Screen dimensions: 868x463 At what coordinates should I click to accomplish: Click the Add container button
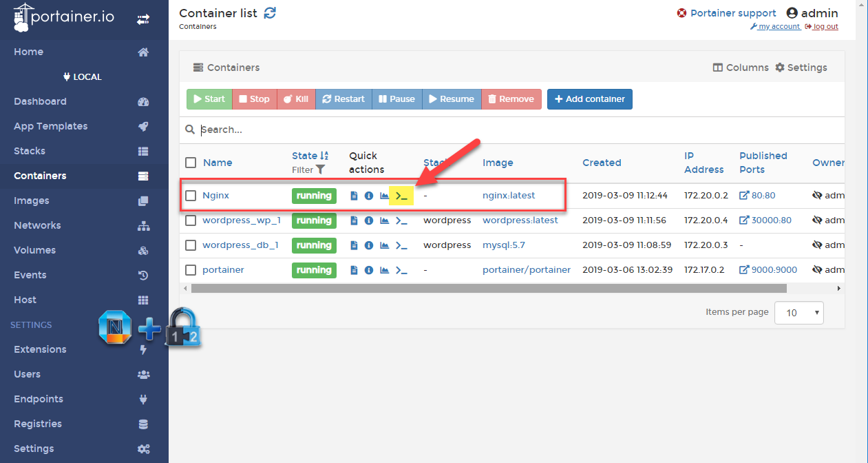pos(590,99)
